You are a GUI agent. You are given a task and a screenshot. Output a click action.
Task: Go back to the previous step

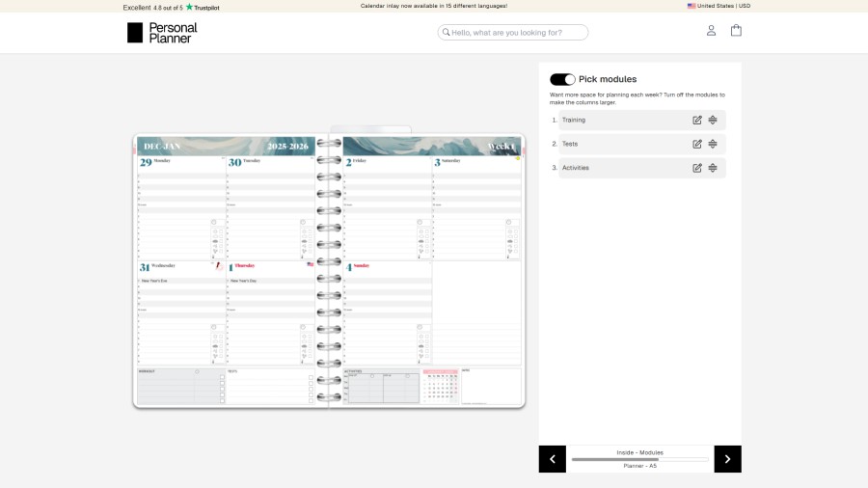[x=553, y=459]
